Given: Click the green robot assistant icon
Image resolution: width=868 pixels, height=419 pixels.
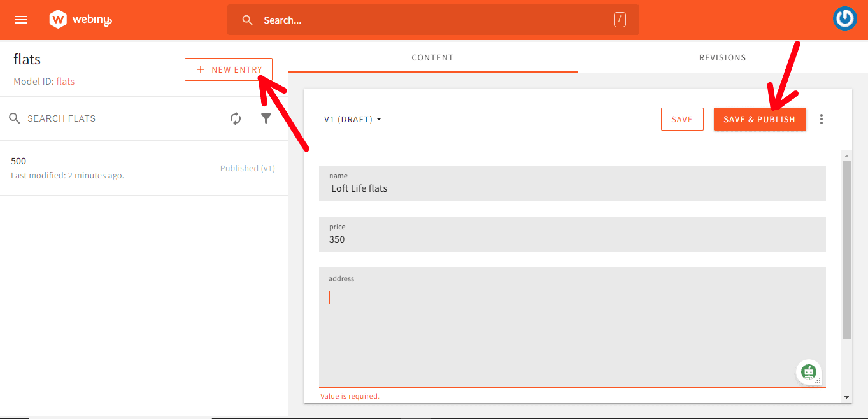Looking at the screenshot, I should pyautogui.click(x=808, y=371).
